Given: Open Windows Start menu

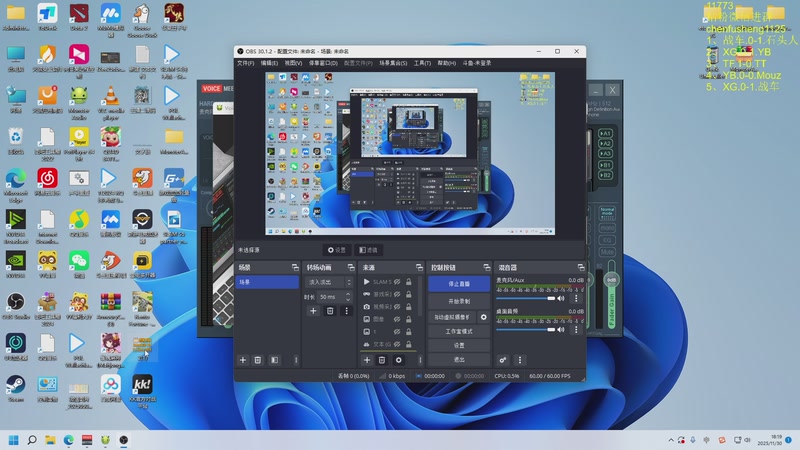Looking at the screenshot, I should [x=14, y=440].
